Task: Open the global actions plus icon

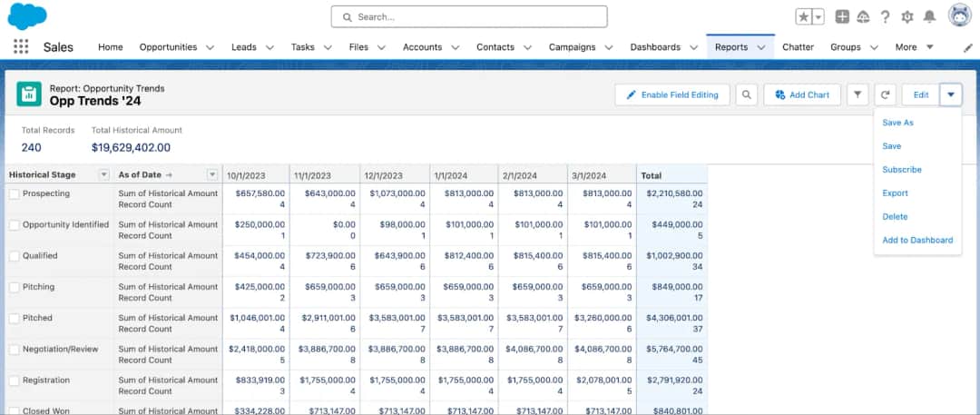Action: click(842, 17)
